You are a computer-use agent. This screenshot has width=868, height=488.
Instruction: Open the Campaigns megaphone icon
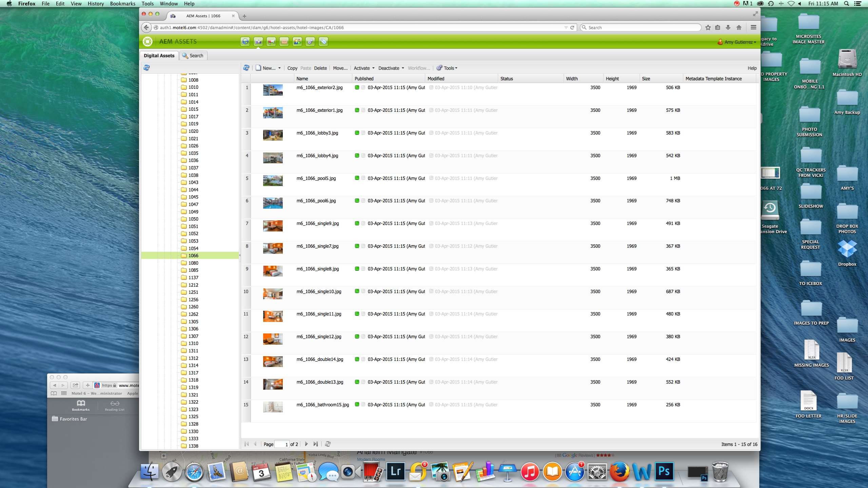pos(271,42)
